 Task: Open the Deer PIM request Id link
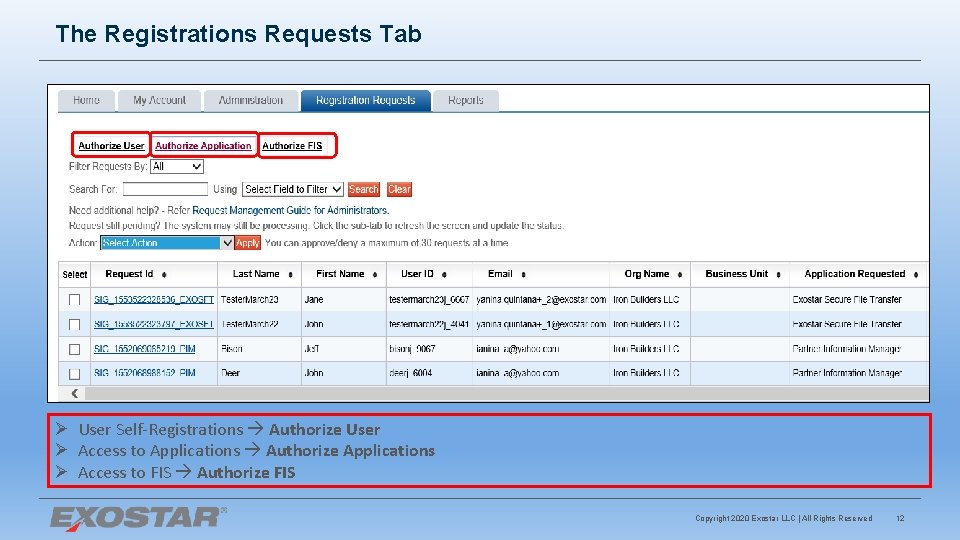144,372
